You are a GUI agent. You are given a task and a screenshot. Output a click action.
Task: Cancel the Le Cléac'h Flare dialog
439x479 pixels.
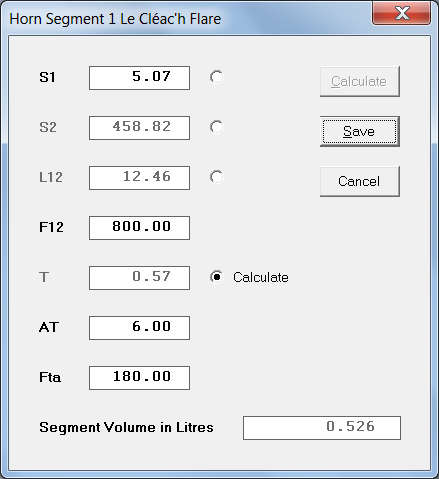(360, 182)
